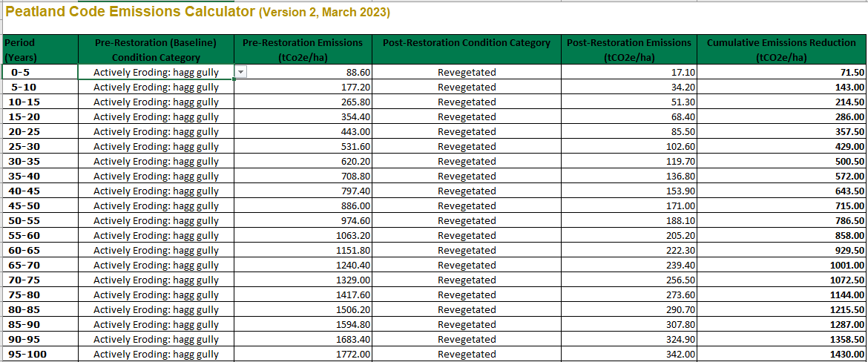The height and width of the screenshot is (362, 868).
Task: Select baseline condition cell in 25-30 row
Action: coord(156,146)
